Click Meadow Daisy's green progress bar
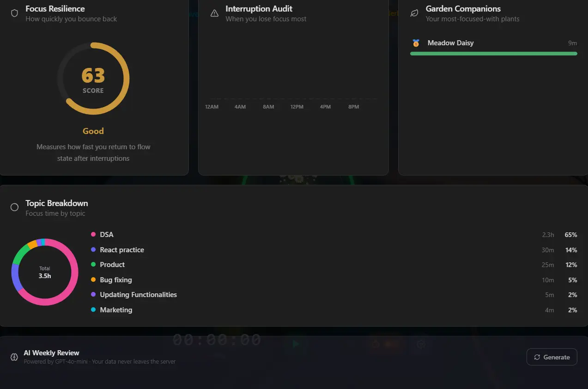The width and height of the screenshot is (588, 389). point(493,54)
